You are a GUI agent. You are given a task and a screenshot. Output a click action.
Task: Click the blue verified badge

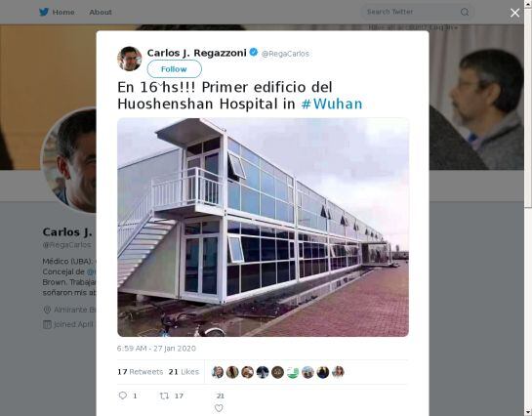[254, 53]
